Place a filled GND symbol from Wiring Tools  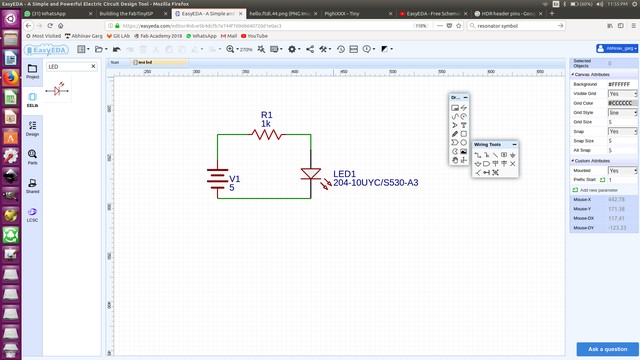[x=513, y=155]
